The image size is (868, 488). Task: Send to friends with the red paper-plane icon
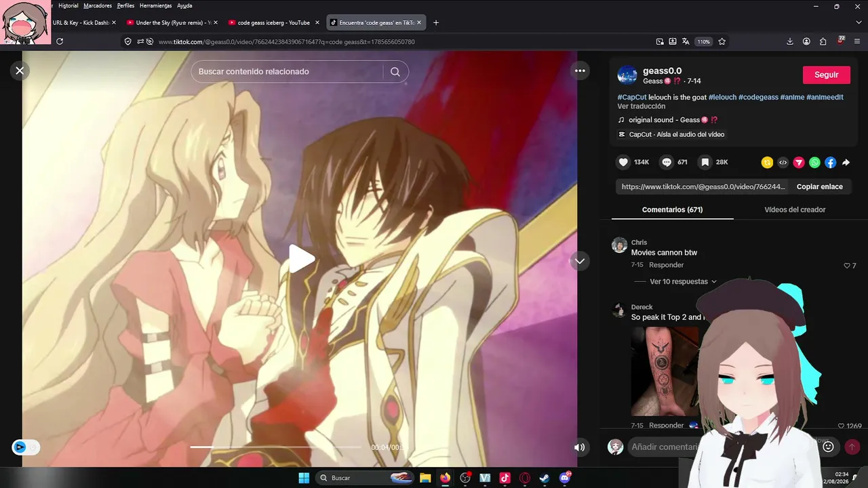[799, 163]
